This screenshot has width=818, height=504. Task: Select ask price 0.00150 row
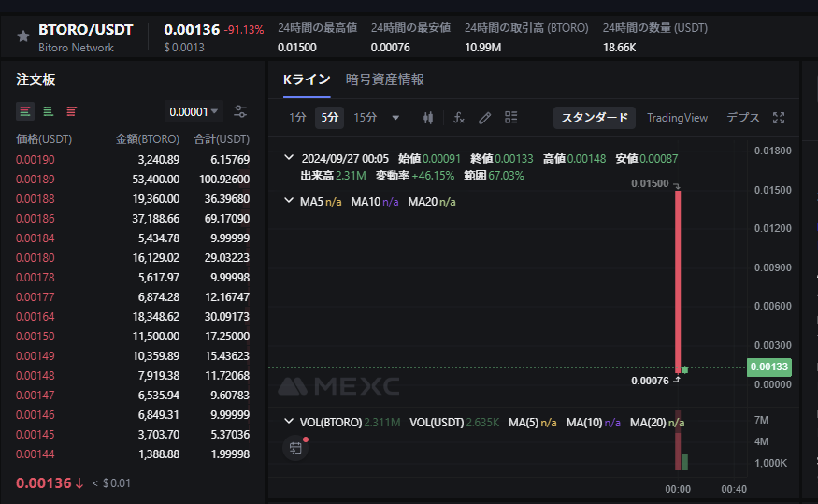(x=133, y=337)
